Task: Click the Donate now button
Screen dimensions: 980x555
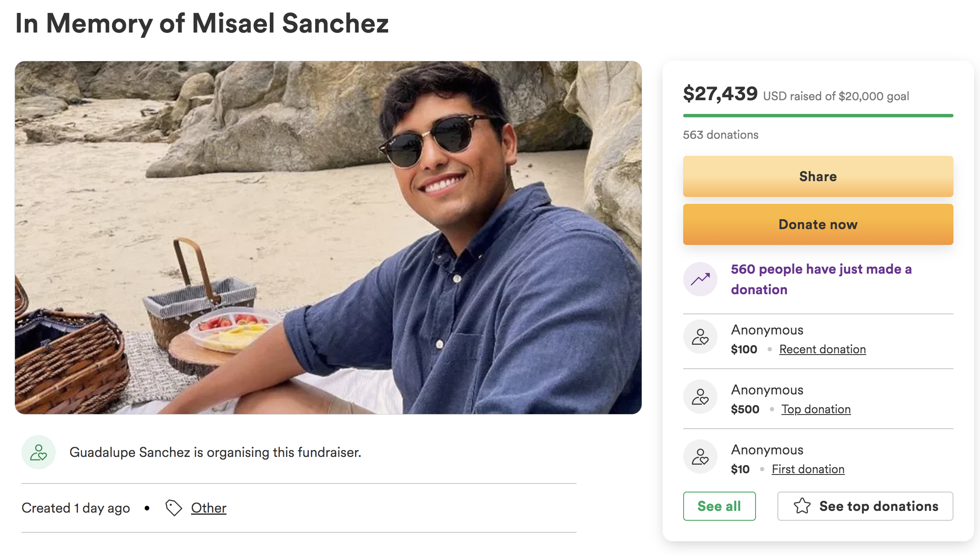Action: coord(818,224)
